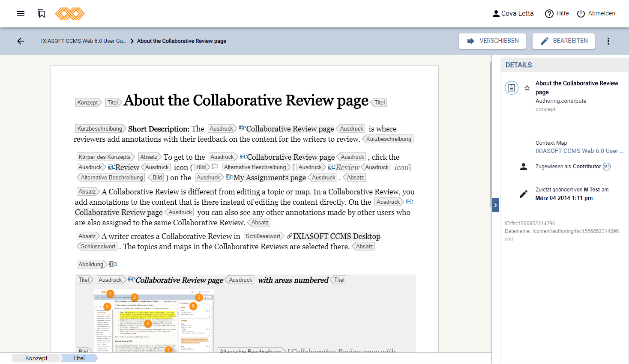Click the link icon before IXIASOFT CCMS Desktop

pyautogui.click(x=290, y=236)
